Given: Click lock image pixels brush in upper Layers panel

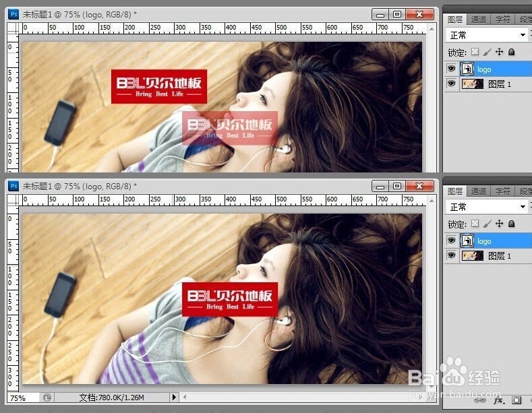Looking at the screenshot, I should [x=487, y=52].
